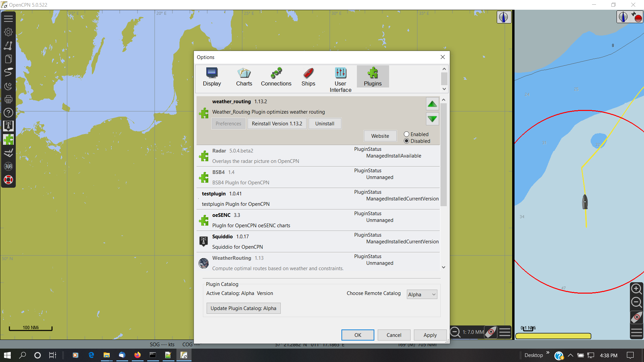
Task: Open Options via gear toolbar icon
Action: click(x=8, y=32)
